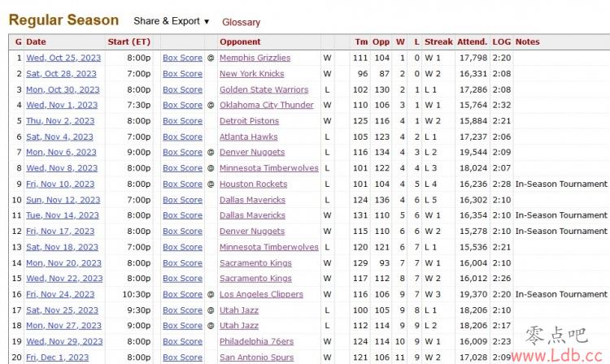The width and height of the screenshot is (610, 364).
Task: Open the Houston Rockets team link
Action: [x=253, y=184]
